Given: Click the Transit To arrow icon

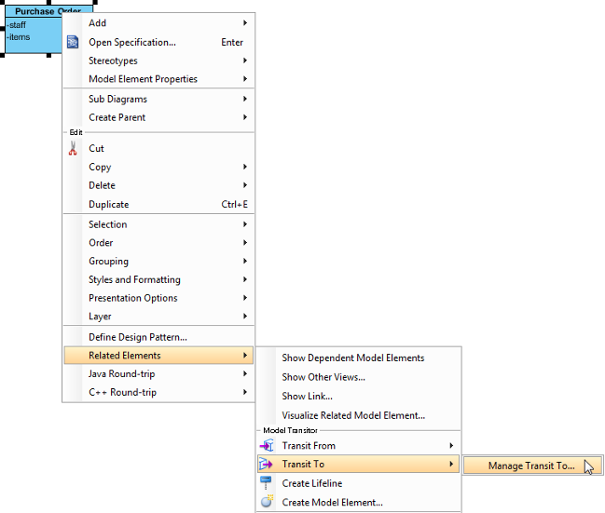Looking at the screenshot, I should click(265, 464).
